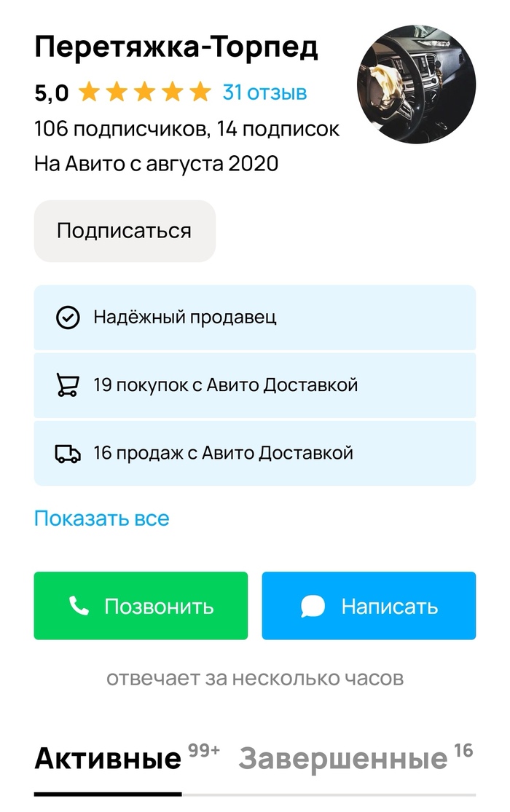
Task: Expand the badges list via Показать все
Action: pyautogui.click(x=101, y=519)
